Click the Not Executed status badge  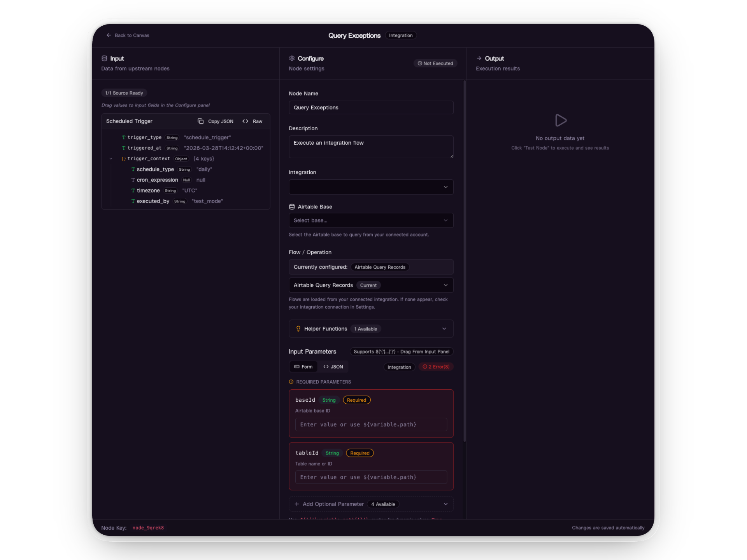coord(435,63)
